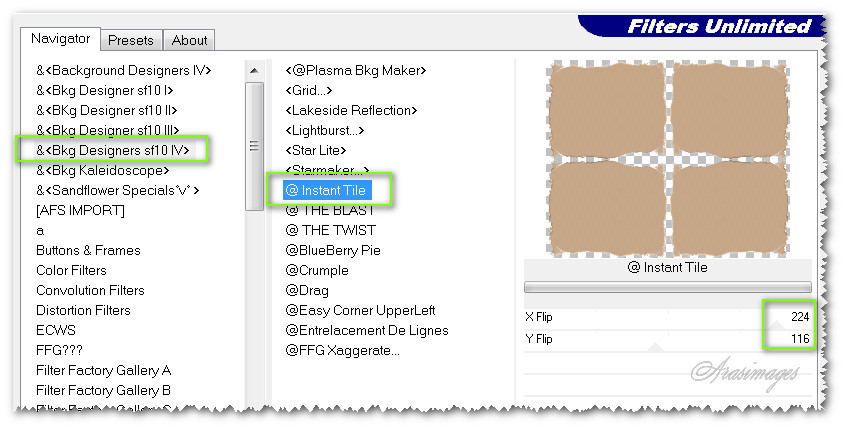Select Color Filters category
Screen dimensions: 847x431
click(x=71, y=270)
